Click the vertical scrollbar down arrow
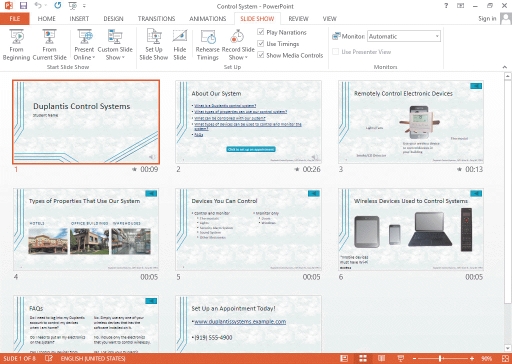The image size is (512, 364). (x=508, y=349)
